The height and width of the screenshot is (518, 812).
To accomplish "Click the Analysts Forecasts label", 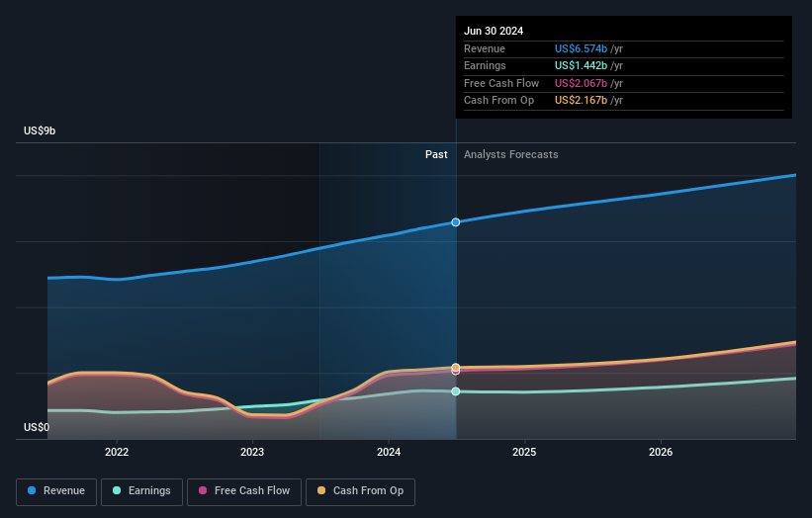I will coord(510,155).
